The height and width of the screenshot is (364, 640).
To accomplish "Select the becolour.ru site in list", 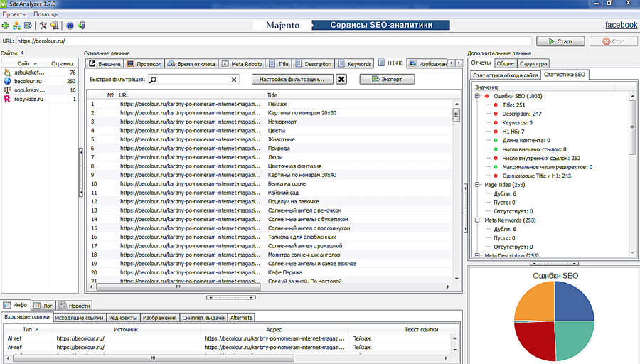I will click(28, 82).
